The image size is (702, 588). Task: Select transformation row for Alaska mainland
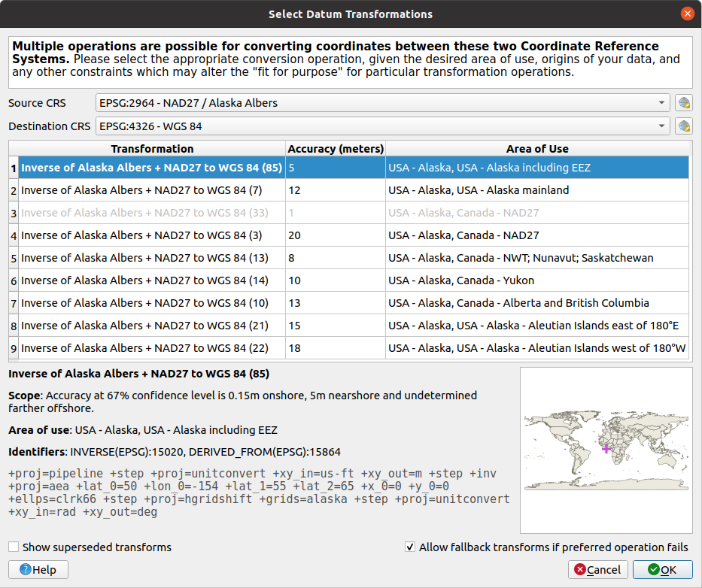(x=141, y=190)
